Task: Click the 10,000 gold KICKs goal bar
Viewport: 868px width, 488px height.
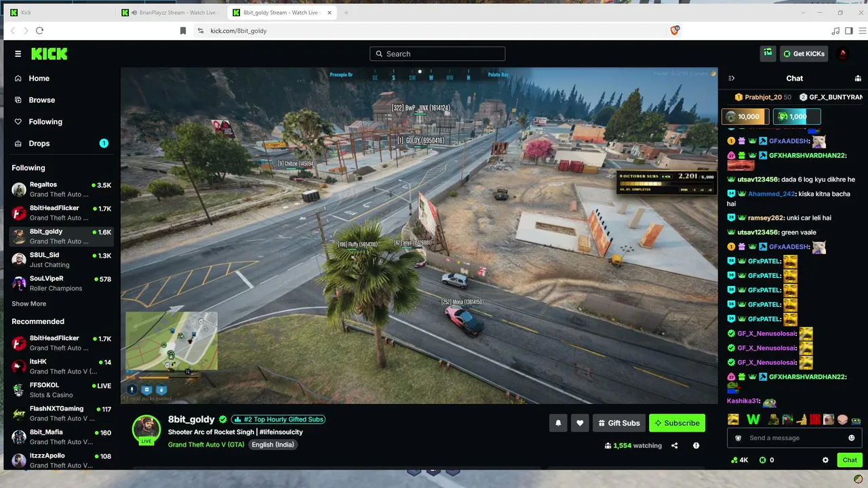Action: pyautogui.click(x=745, y=117)
